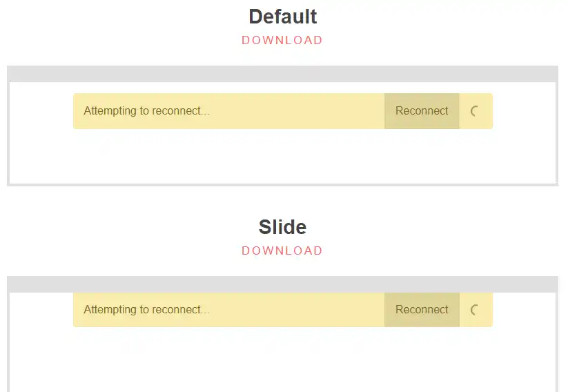Viewport: 568px width, 392px height.
Task: Click the loading spinner in the Default notification
Action: coord(475,111)
